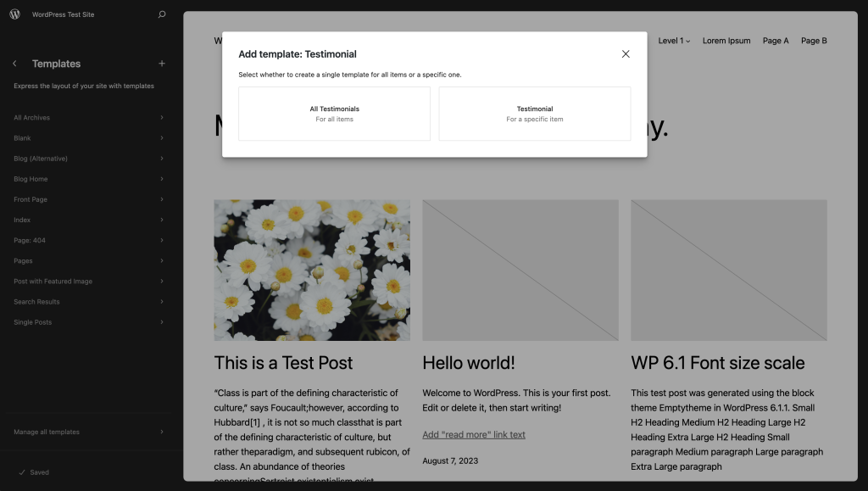Choose Testimonial for a specific item
The height and width of the screenshot is (491, 868).
[534, 114]
